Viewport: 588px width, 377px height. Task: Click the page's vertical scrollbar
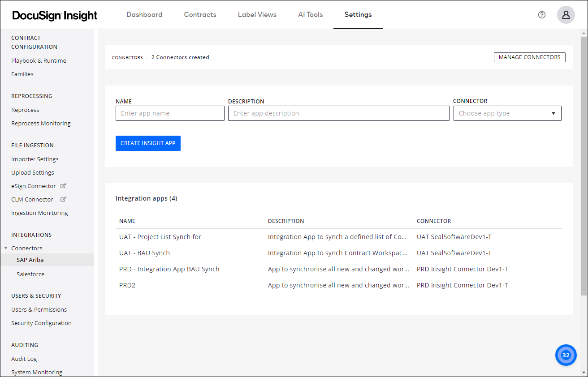pyautogui.click(x=584, y=166)
